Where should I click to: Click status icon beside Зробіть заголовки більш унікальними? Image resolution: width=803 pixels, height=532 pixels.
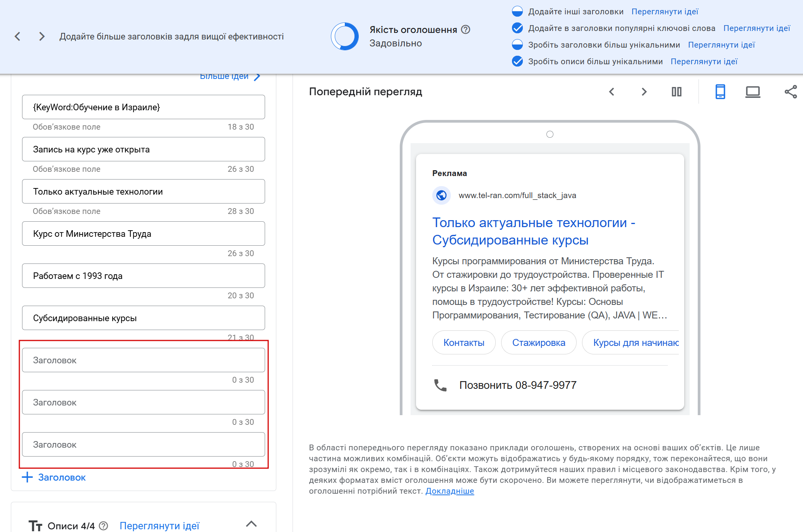(517, 45)
